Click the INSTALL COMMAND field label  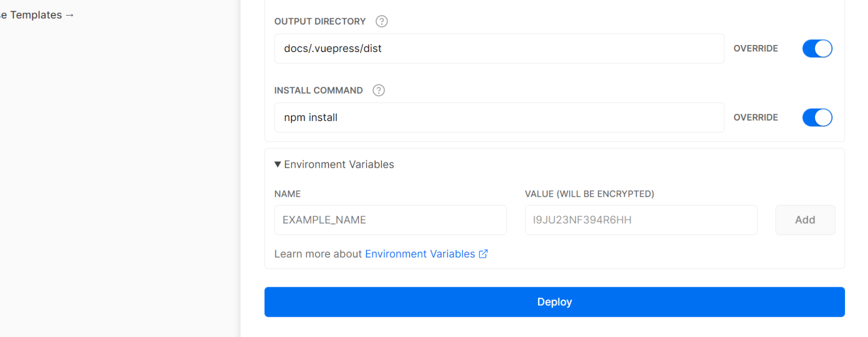(318, 91)
